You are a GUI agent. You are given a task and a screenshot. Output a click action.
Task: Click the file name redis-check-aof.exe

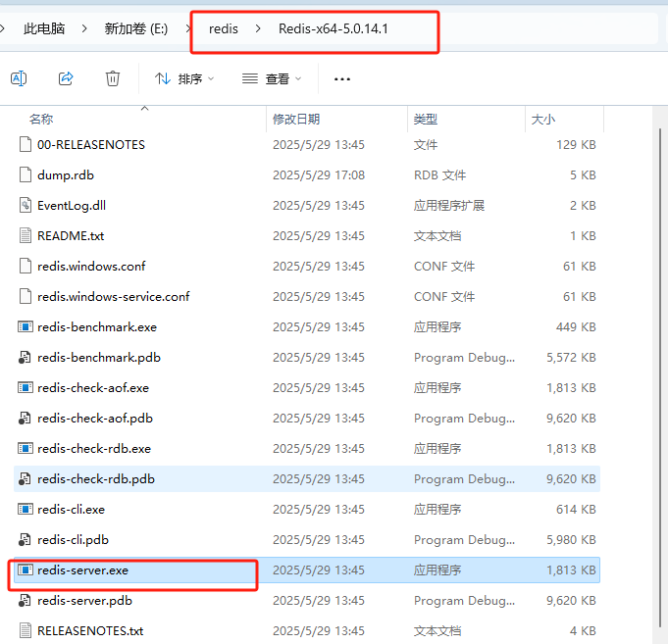[x=93, y=388]
